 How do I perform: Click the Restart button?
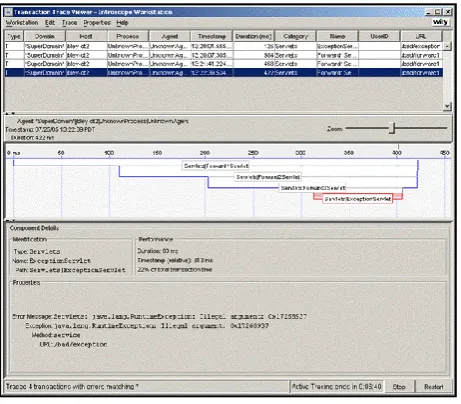pos(433,387)
